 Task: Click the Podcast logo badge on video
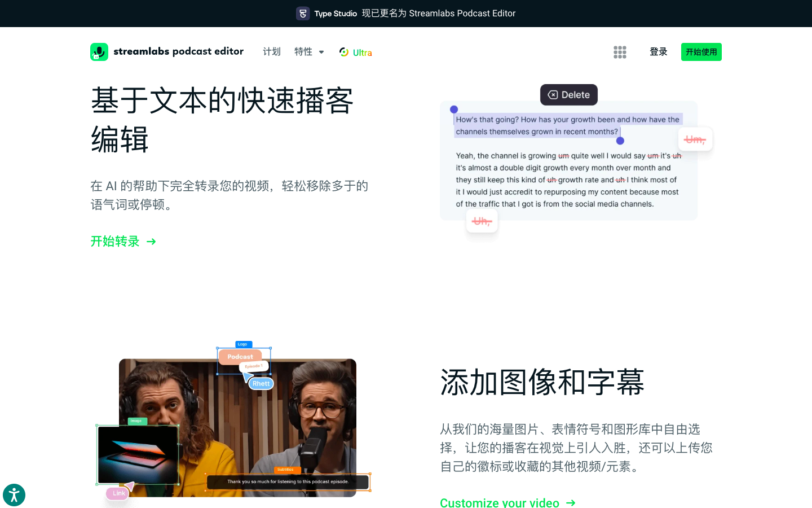[x=240, y=357]
